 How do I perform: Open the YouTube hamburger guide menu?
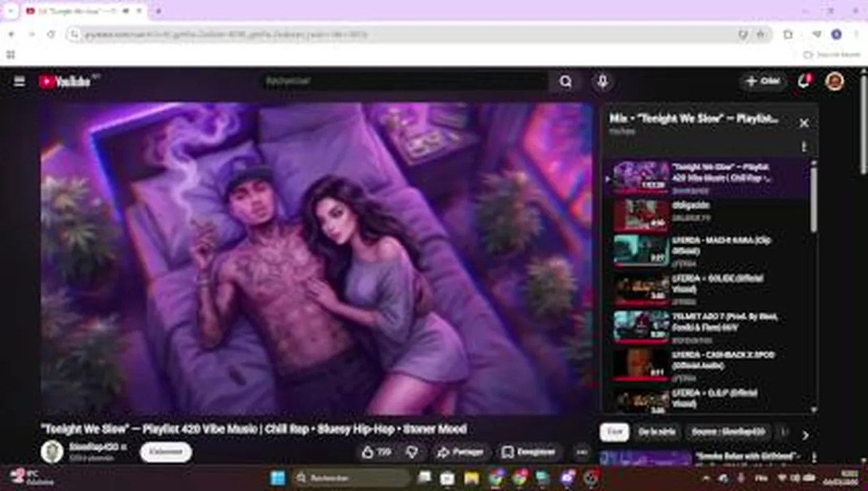click(19, 81)
